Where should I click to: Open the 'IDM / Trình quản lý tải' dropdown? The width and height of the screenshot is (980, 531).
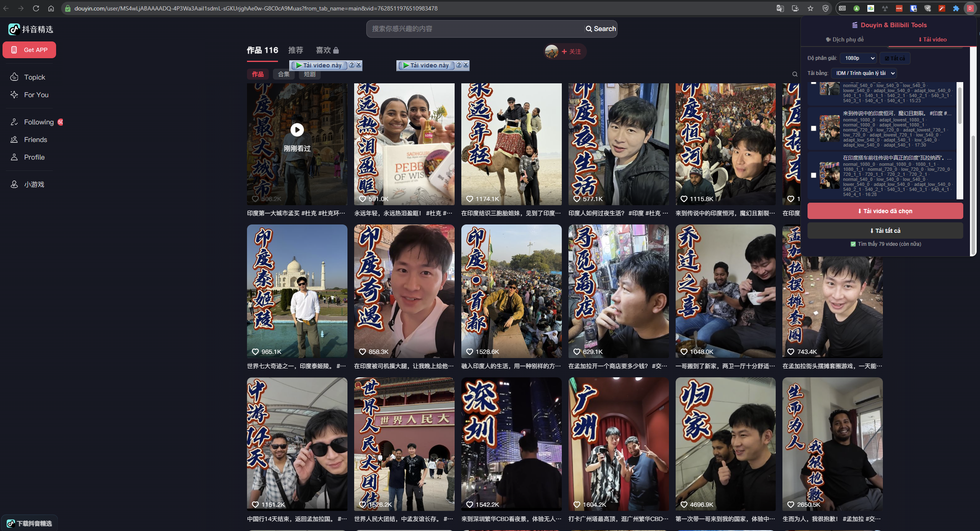tap(864, 73)
